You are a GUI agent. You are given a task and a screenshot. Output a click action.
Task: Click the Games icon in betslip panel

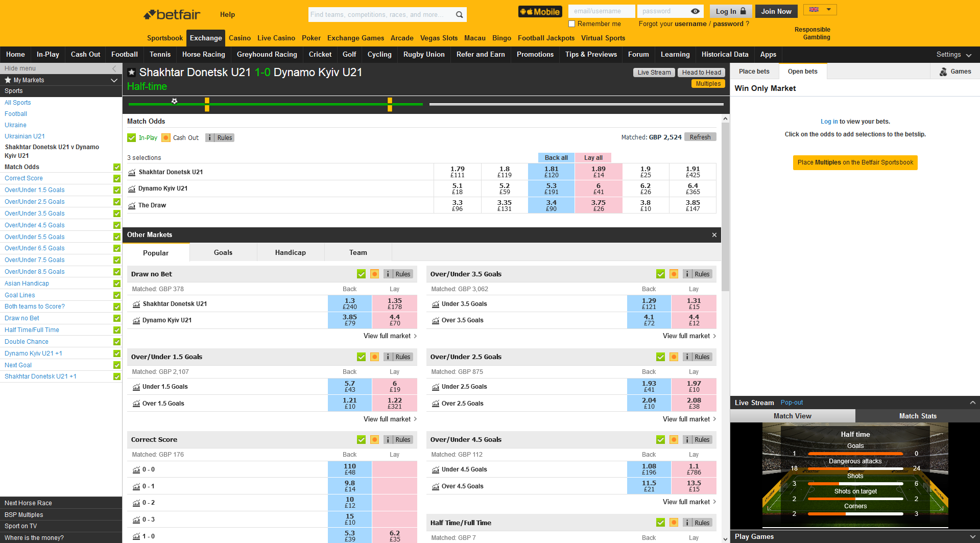coord(943,72)
